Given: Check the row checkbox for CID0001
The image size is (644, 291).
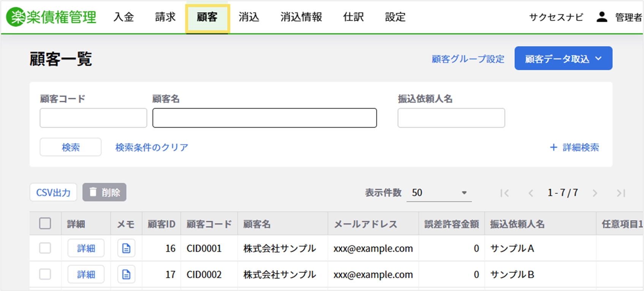Looking at the screenshot, I should tap(45, 248).
